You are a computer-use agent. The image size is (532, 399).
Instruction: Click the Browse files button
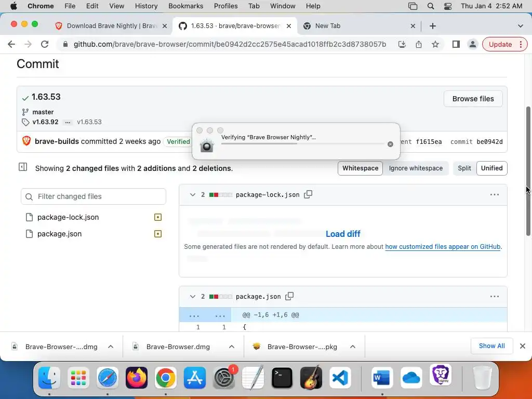click(x=473, y=99)
